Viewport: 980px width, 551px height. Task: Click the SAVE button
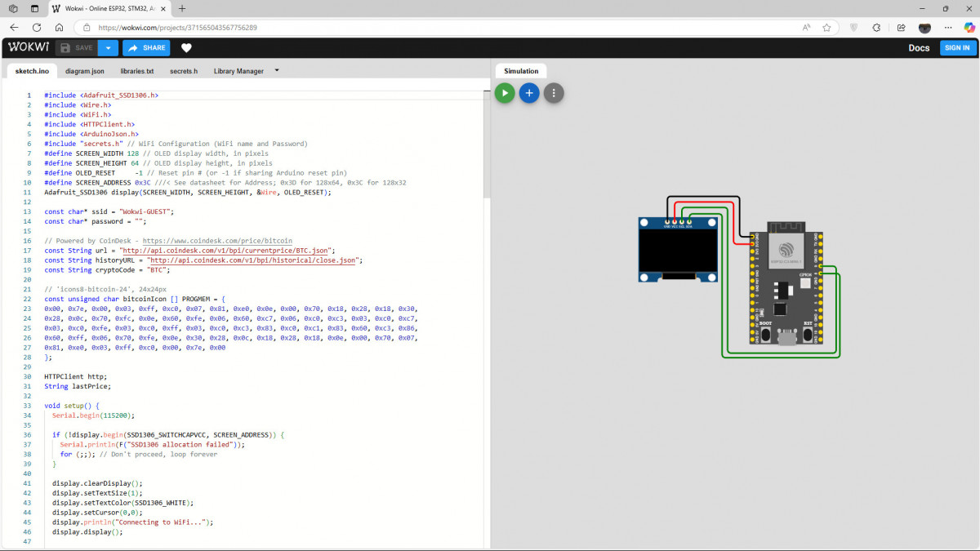[x=79, y=47]
